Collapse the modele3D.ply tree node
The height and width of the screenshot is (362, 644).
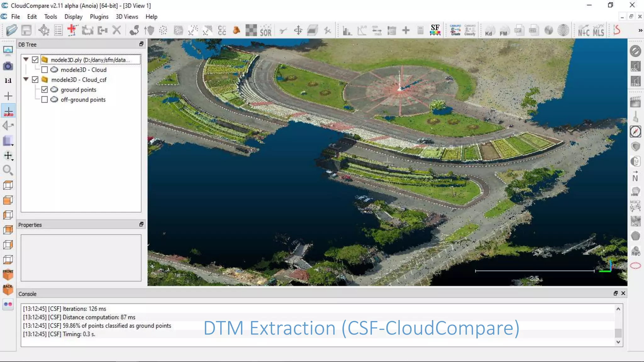click(x=26, y=59)
